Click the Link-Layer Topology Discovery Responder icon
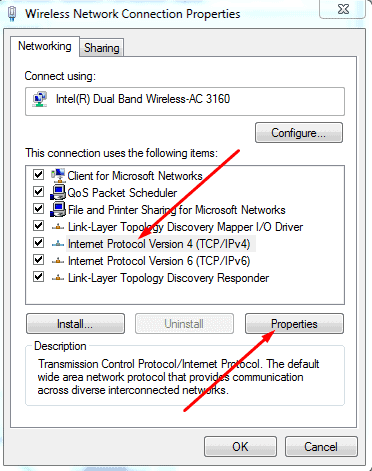372x471 pixels. click(x=58, y=278)
